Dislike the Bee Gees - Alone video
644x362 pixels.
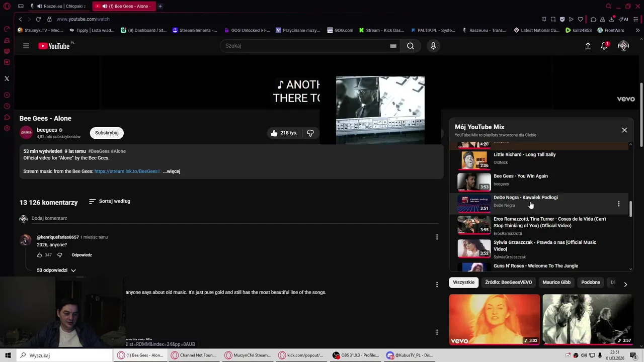[310, 133]
